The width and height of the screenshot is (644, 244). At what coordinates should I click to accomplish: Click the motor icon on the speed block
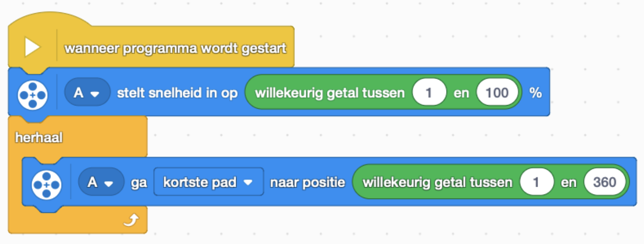pos(32,94)
